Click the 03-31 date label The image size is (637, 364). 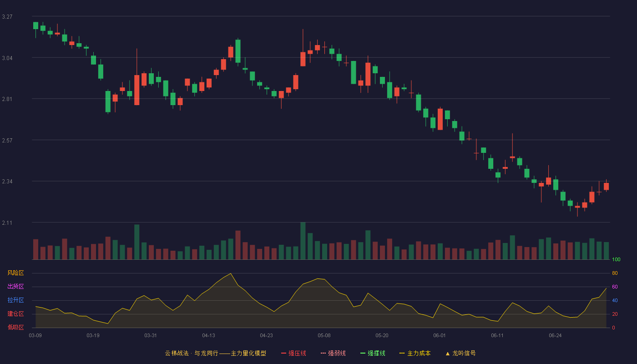click(151, 335)
